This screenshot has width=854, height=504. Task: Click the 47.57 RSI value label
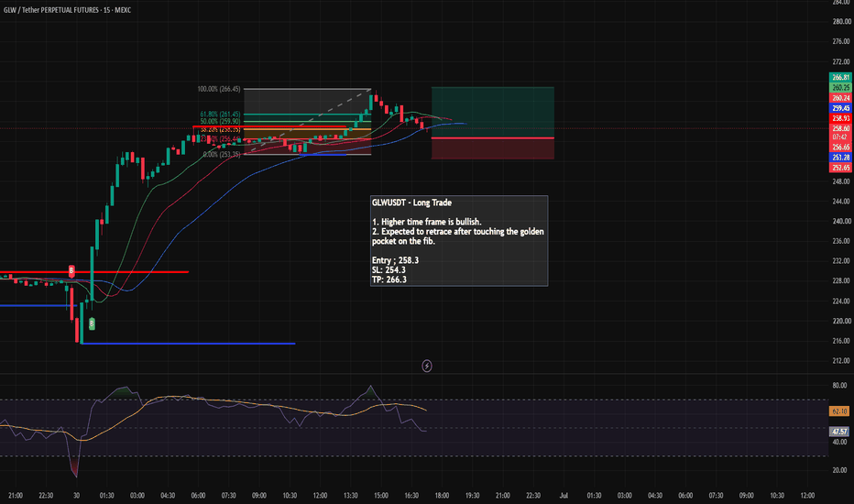click(x=839, y=432)
